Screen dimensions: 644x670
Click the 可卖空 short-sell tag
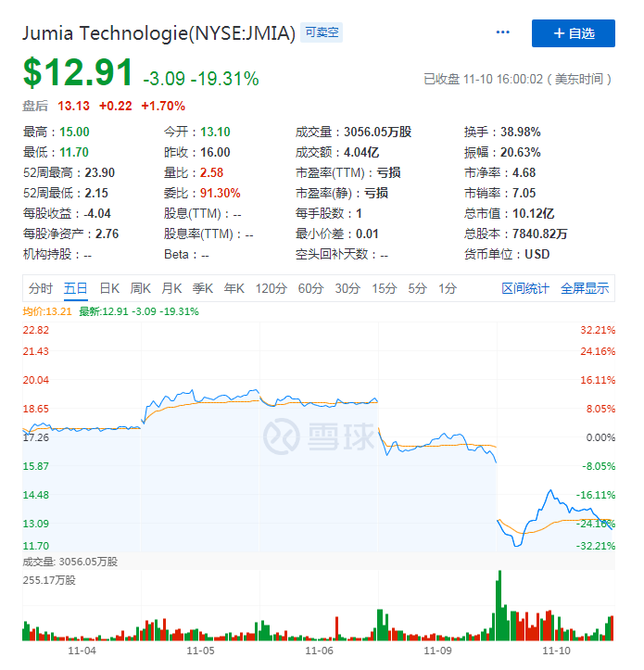coord(322,33)
